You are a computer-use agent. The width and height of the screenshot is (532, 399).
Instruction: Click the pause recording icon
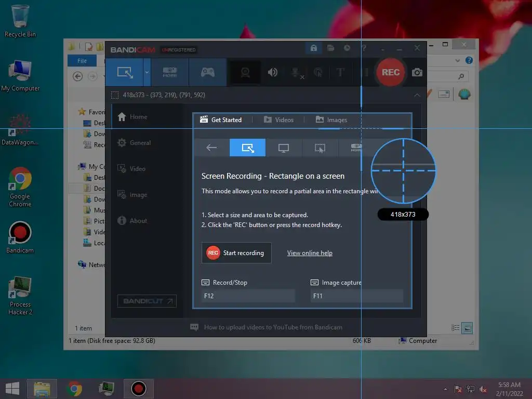[x=365, y=72]
